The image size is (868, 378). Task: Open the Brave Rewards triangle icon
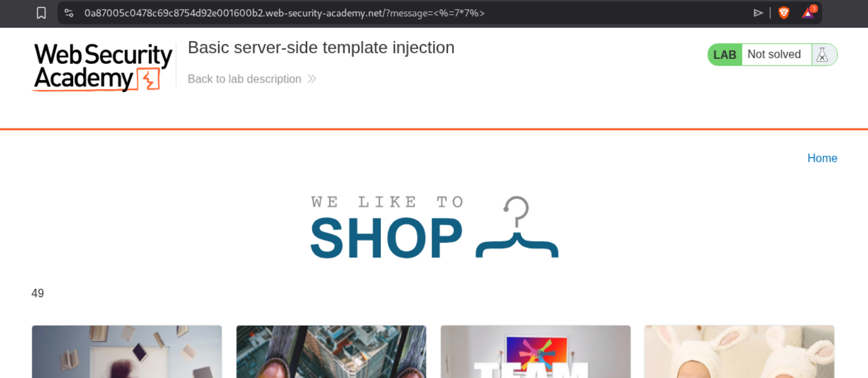809,12
